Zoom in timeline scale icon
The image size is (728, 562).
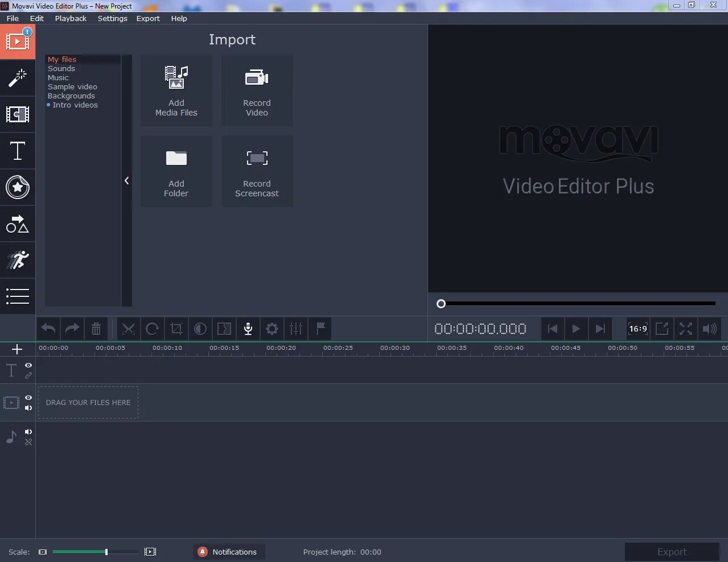point(150,552)
